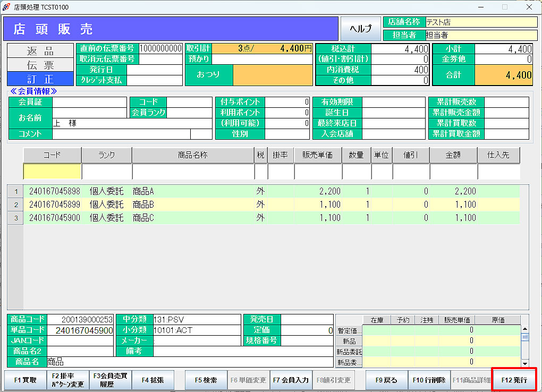Click F7 会員入力 member entry
The image size is (542, 392).
point(291,380)
